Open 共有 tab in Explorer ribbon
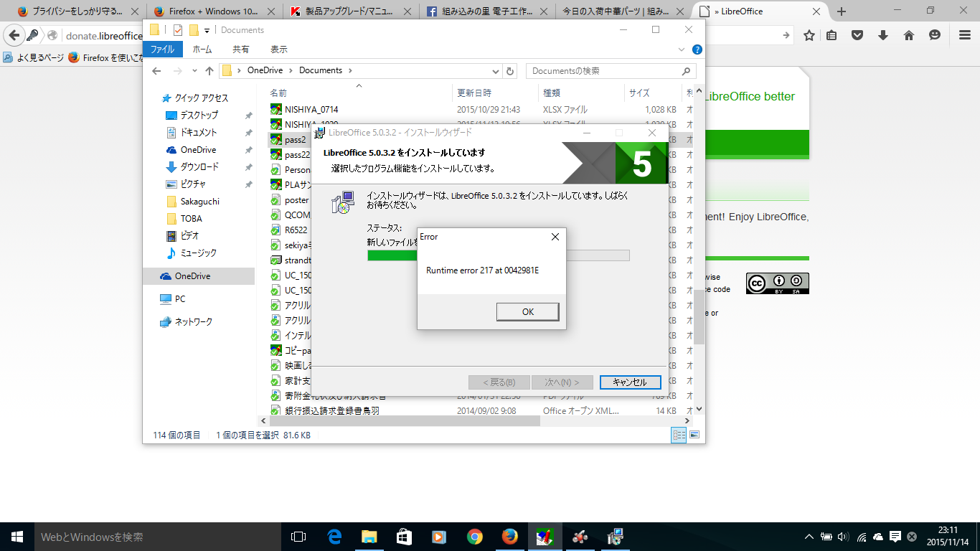Viewport: 980px width, 551px height. coord(241,50)
